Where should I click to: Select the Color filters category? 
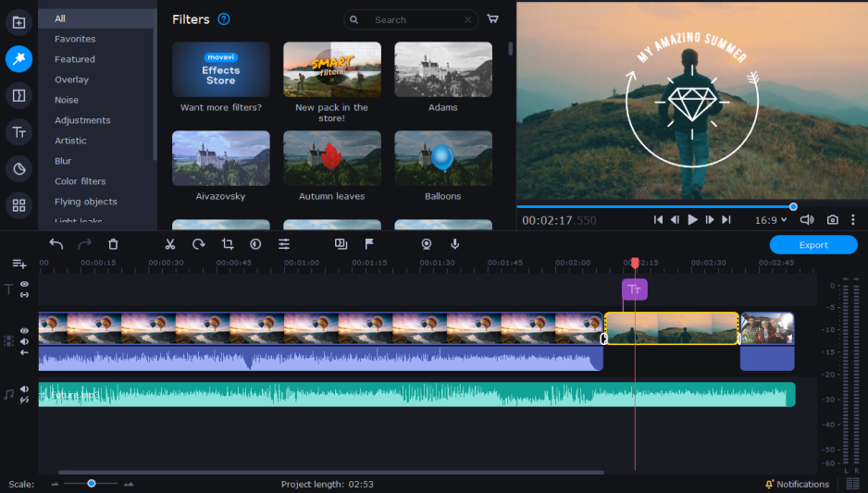coord(80,181)
